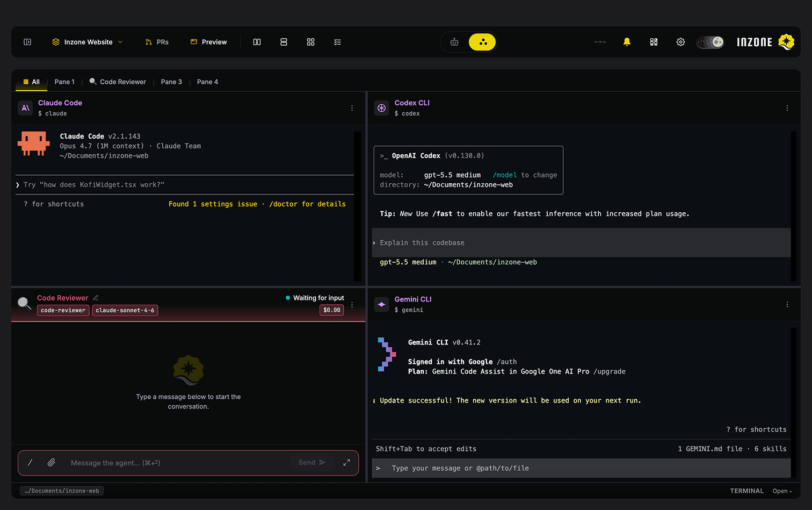Open the task checklist view
Viewport: 812px width, 510px height.
(338, 42)
